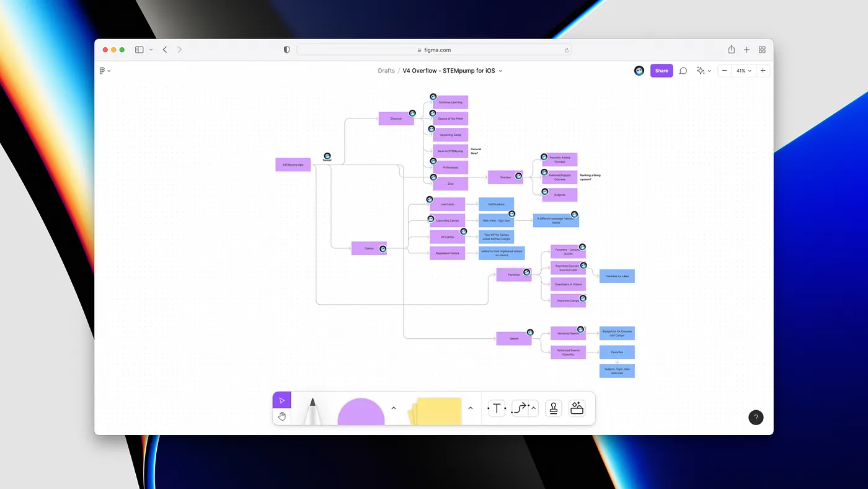Select the Hand tool

(281, 416)
